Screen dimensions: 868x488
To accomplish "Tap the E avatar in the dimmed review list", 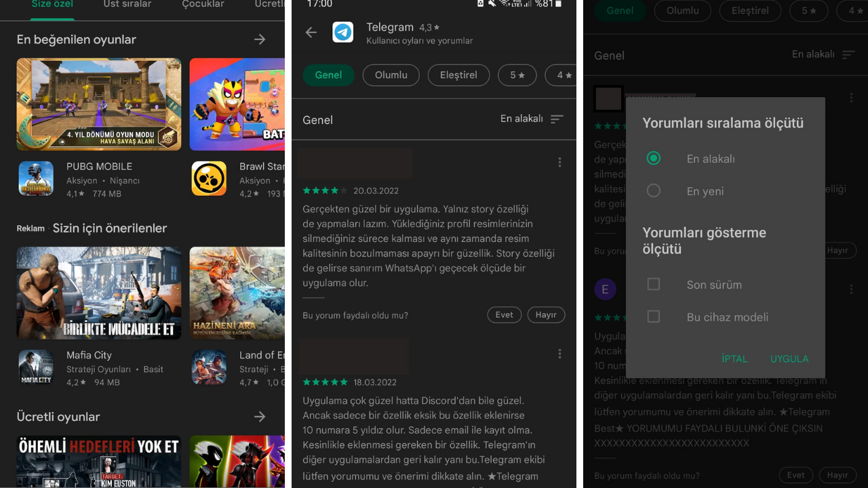I will 605,289.
